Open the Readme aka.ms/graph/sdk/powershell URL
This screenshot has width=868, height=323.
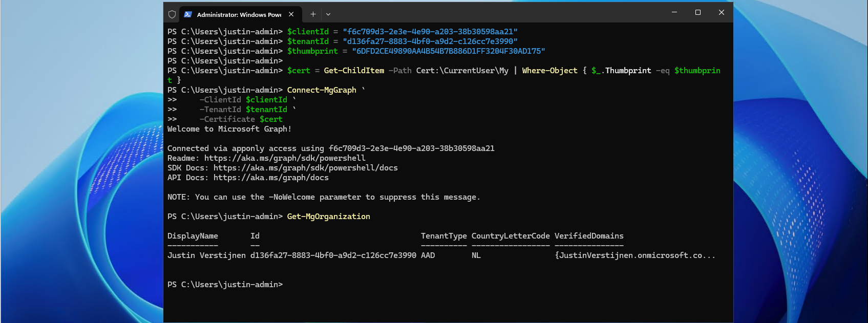285,158
